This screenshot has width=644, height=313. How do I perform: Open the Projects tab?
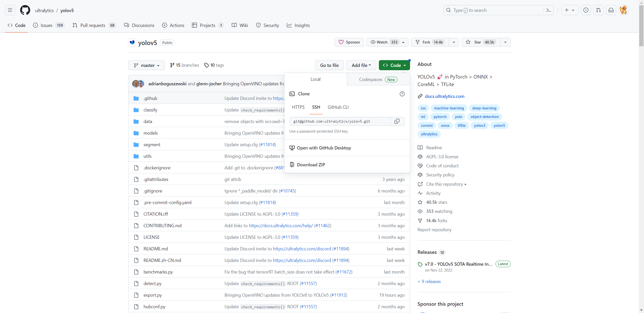coord(208,25)
